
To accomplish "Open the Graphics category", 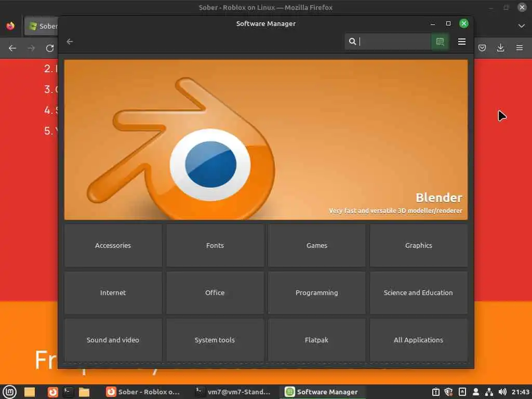I will tap(418, 245).
